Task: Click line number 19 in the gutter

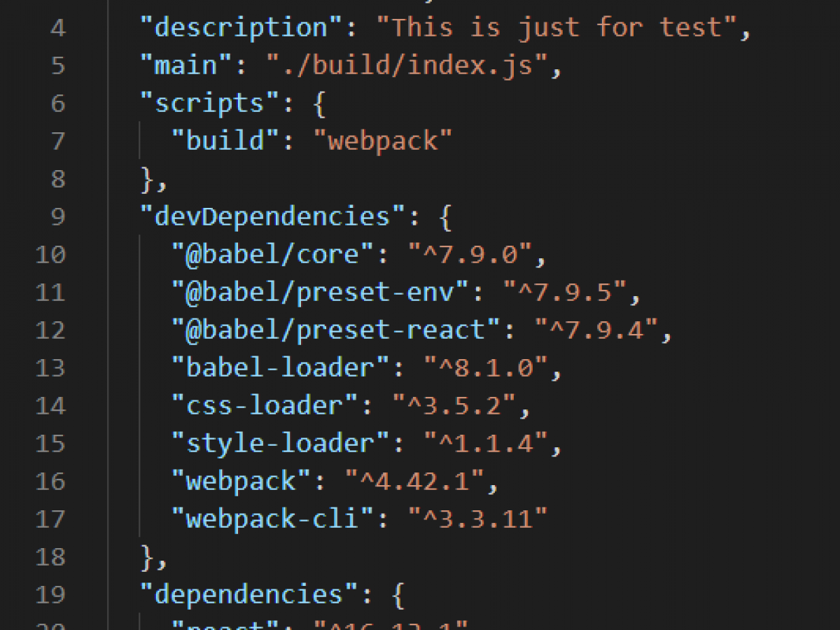Action: coord(50,594)
